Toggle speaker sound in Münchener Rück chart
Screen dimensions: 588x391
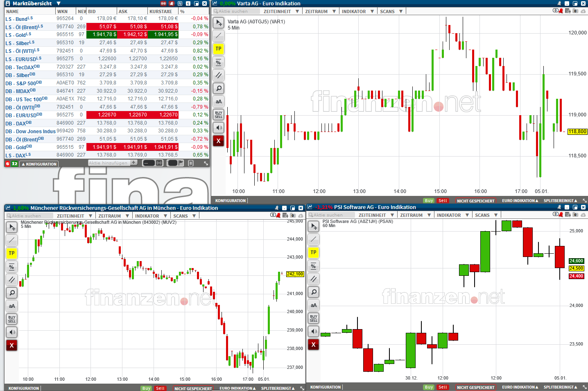coord(12,332)
